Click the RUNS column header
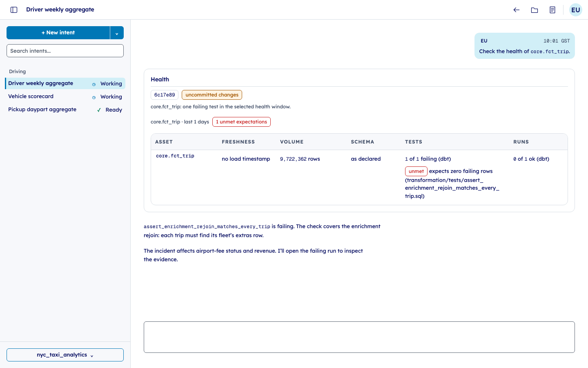The width and height of the screenshot is (588, 368). click(521, 142)
